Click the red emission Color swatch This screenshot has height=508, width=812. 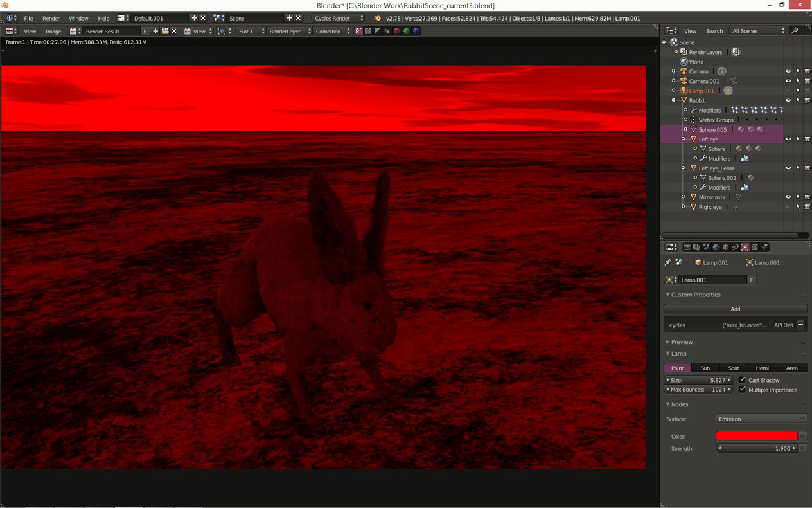(x=756, y=436)
